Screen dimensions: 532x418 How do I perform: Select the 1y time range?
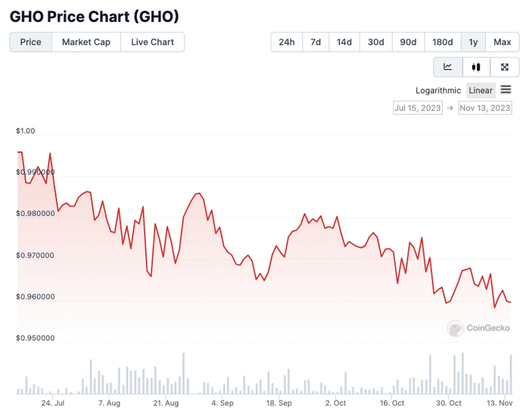(x=473, y=42)
